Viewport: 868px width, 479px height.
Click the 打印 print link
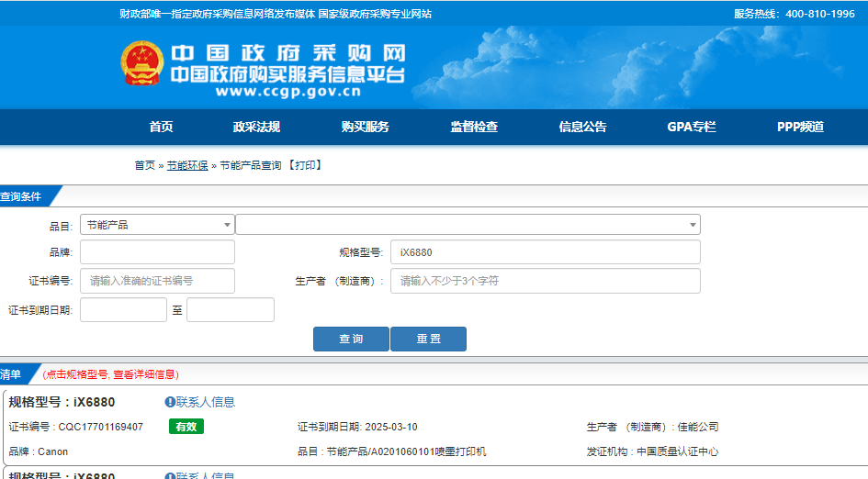(x=304, y=166)
